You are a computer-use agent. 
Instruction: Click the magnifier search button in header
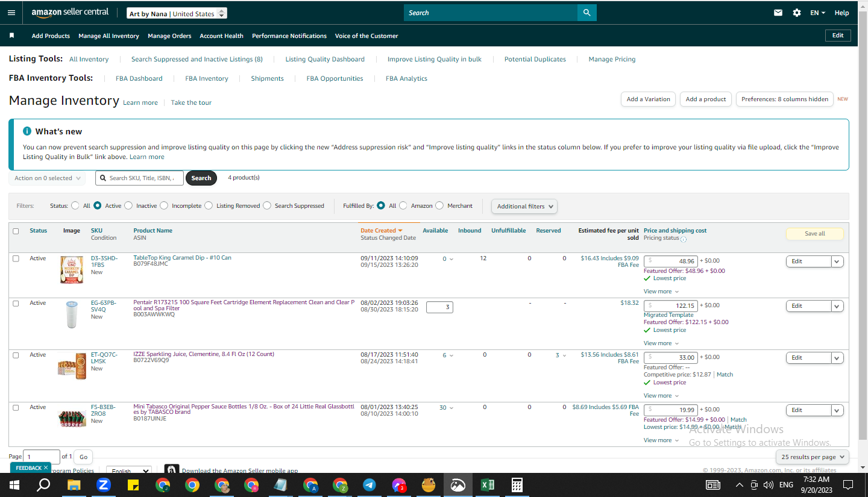tap(587, 13)
